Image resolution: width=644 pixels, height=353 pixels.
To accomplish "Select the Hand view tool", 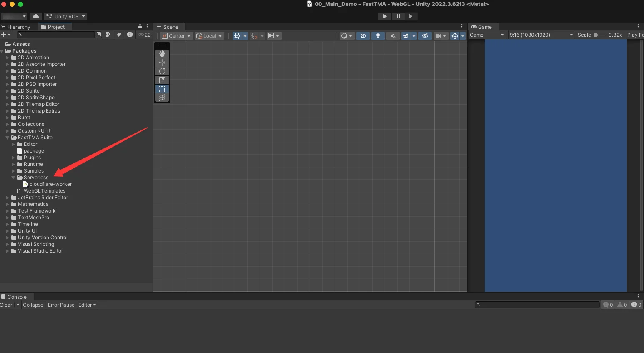I will pos(162,54).
